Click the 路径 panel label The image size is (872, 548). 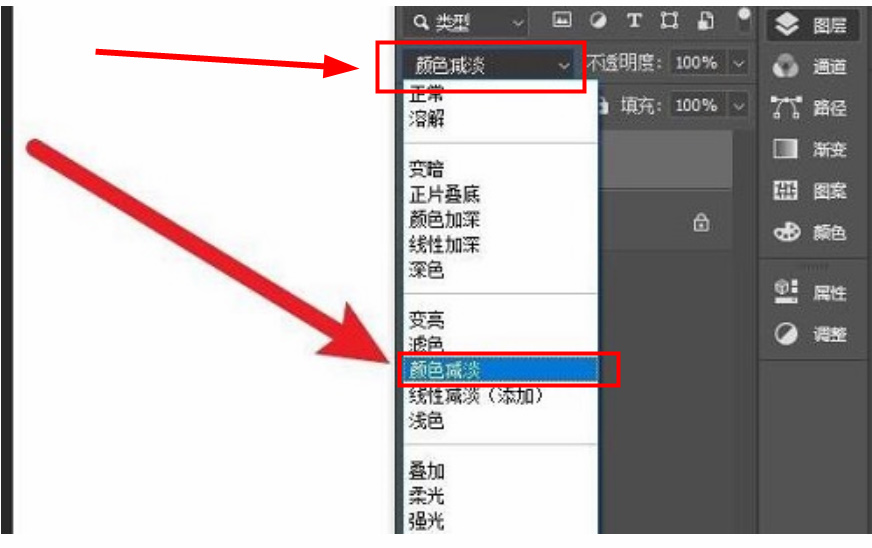pos(830,108)
